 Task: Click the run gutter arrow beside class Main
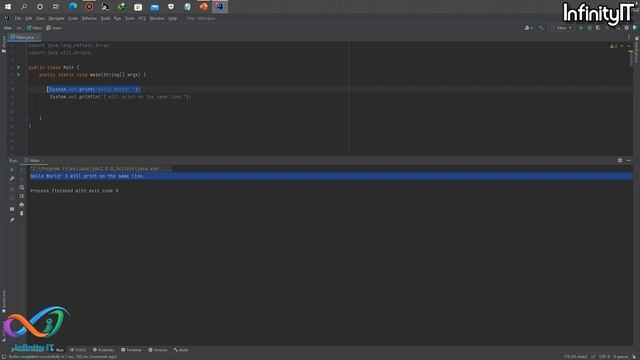[x=18, y=67]
